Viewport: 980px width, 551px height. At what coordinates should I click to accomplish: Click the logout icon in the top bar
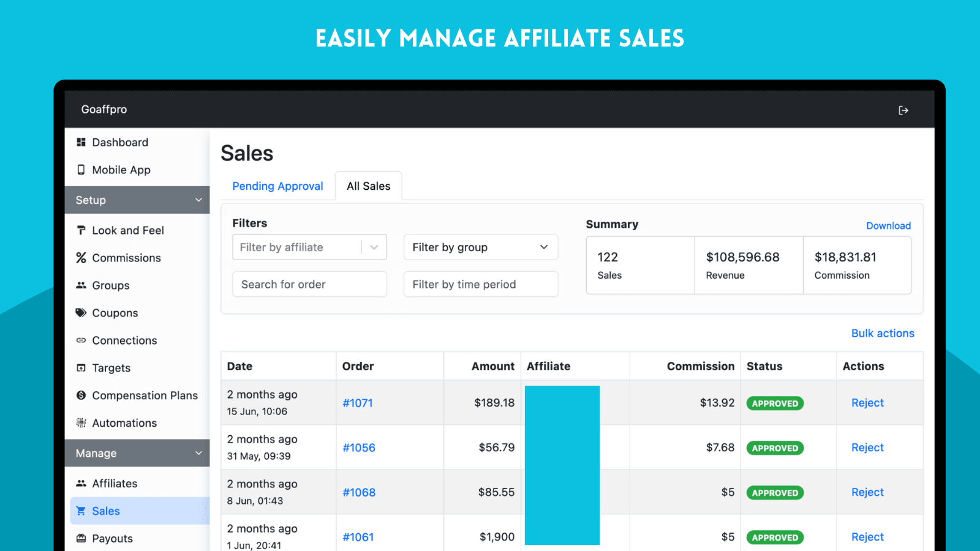(903, 110)
